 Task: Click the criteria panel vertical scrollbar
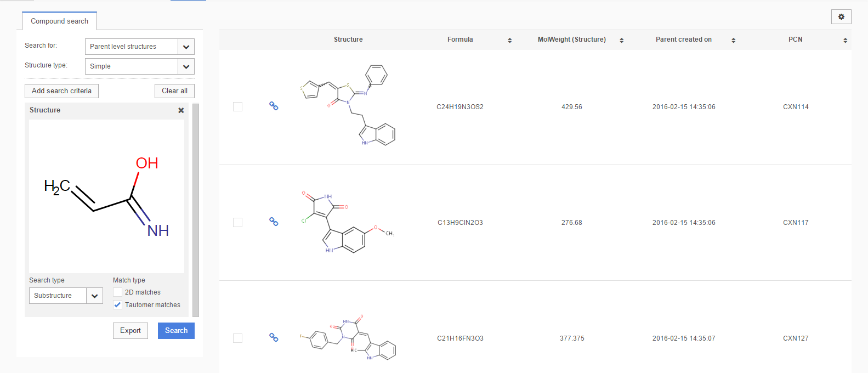point(196,210)
